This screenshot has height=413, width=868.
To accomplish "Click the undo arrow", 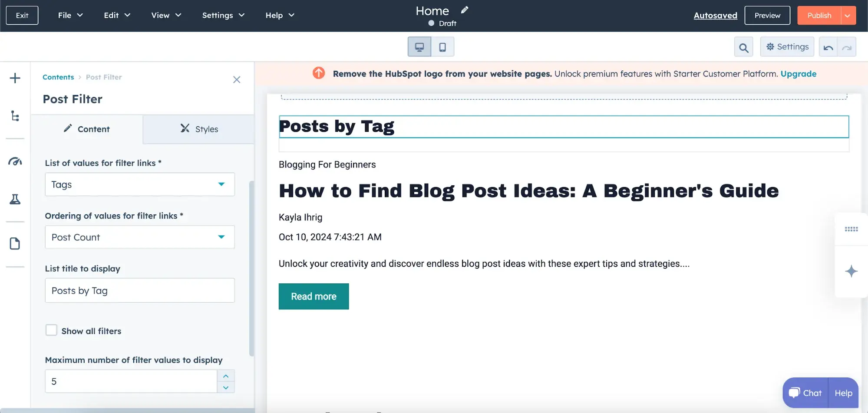I will pyautogui.click(x=828, y=47).
